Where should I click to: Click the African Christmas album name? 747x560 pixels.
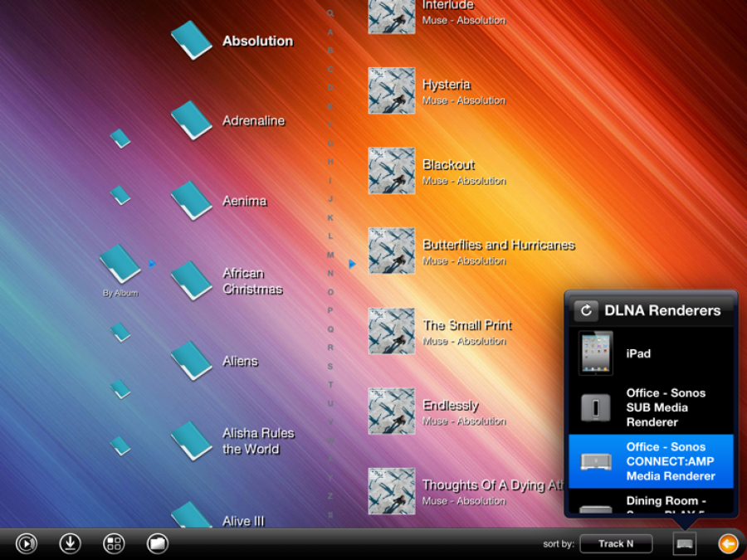tap(252, 281)
